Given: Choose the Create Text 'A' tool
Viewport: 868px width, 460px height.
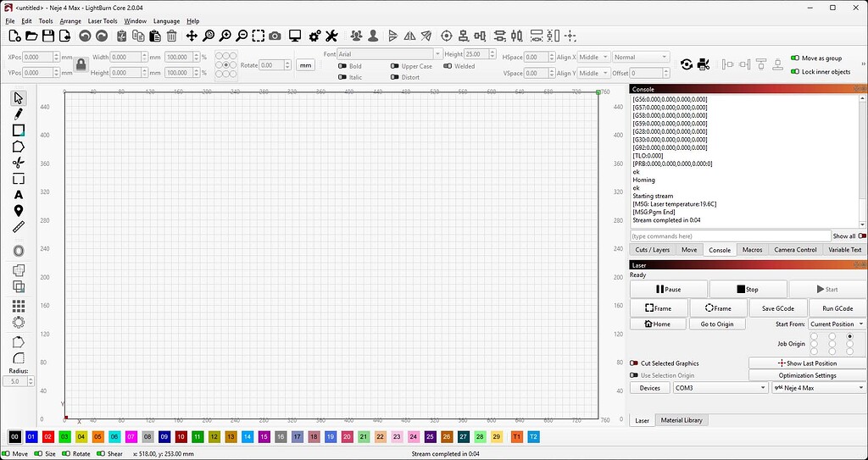Looking at the screenshot, I should (x=19, y=195).
